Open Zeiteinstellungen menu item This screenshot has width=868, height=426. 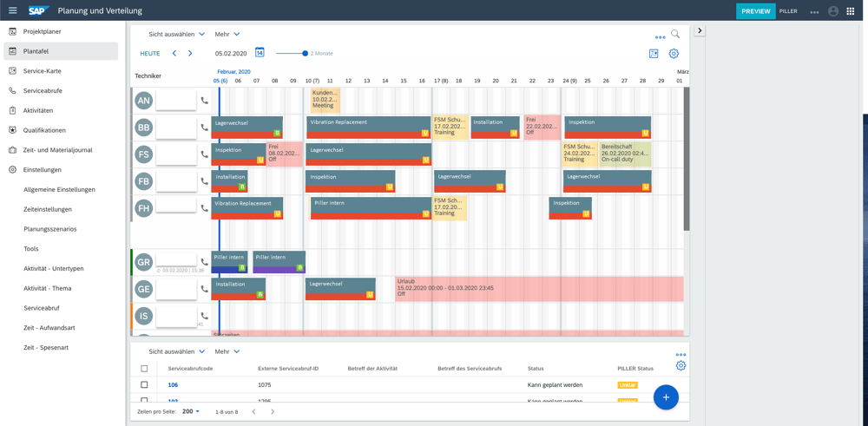[x=48, y=209]
